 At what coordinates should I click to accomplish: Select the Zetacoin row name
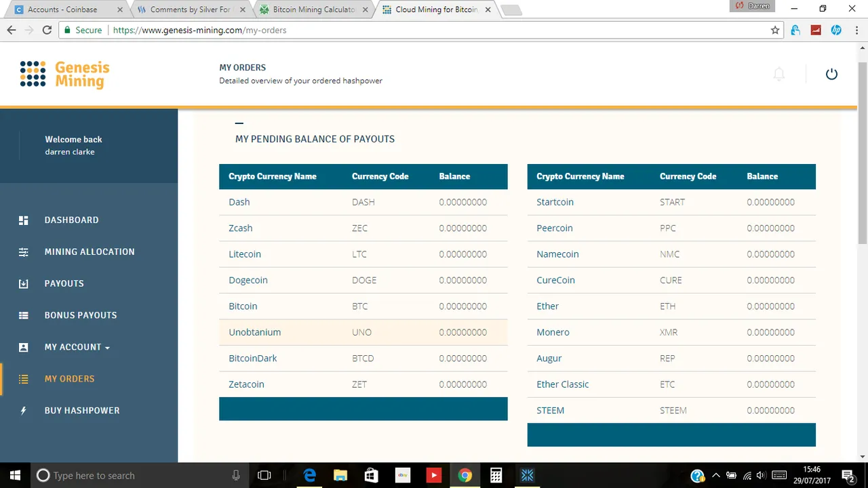tap(247, 384)
